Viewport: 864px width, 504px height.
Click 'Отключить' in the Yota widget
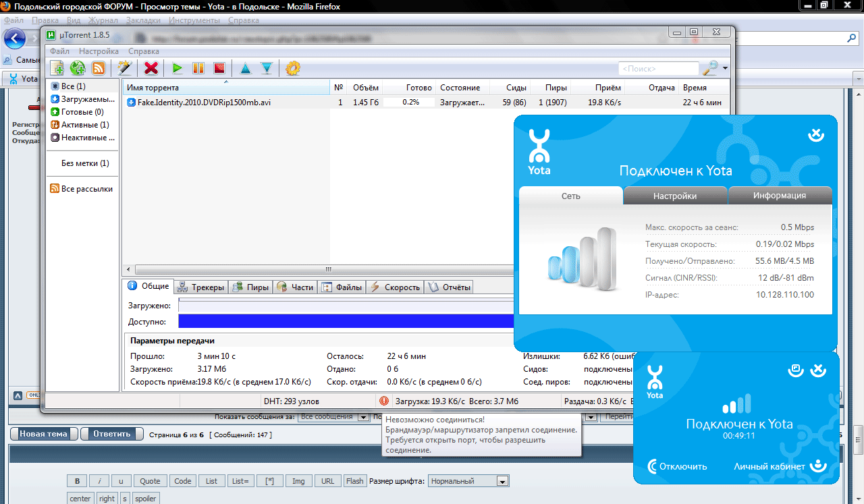(678, 466)
